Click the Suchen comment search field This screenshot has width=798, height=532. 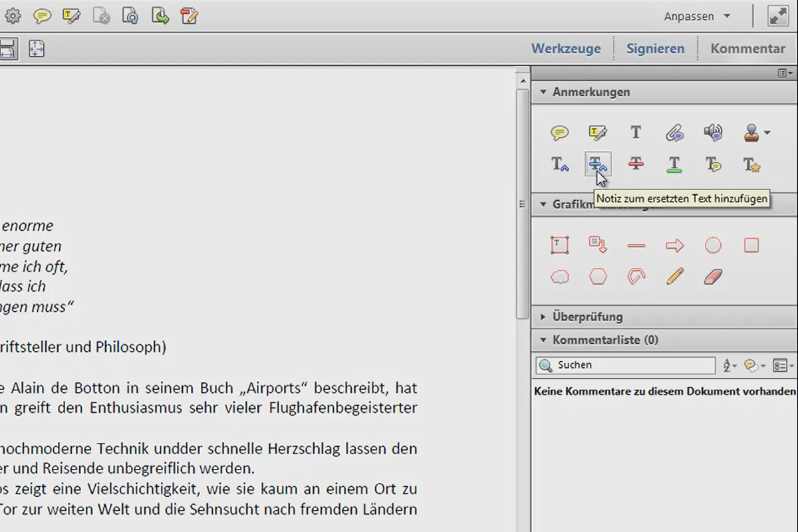[626, 365]
